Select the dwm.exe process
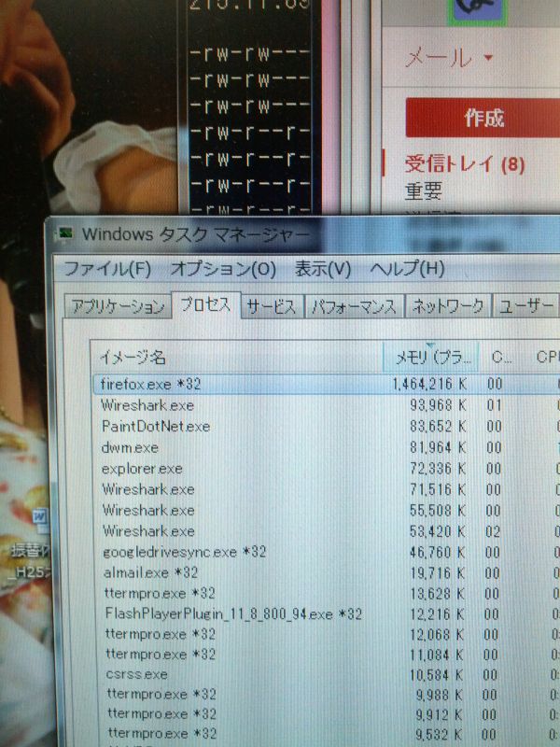This screenshot has height=747, width=560. 326,448
